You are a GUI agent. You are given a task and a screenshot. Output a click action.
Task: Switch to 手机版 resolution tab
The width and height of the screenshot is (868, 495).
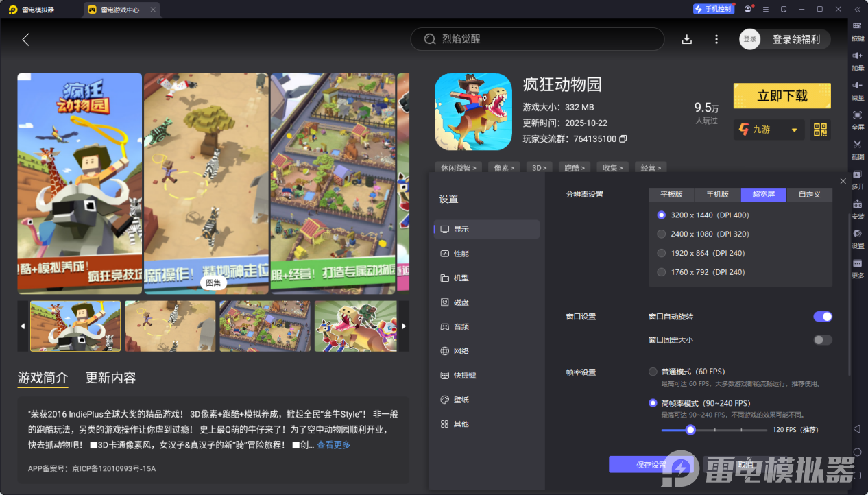(x=718, y=195)
